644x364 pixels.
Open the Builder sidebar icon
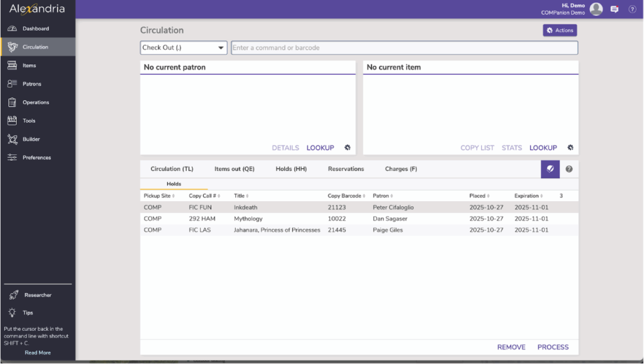point(12,139)
